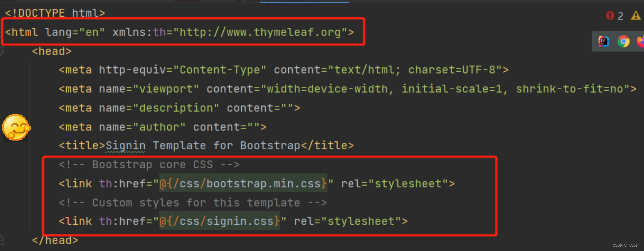
Task: Click text/html; charset=UTF-8 value
Action: (415, 70)
